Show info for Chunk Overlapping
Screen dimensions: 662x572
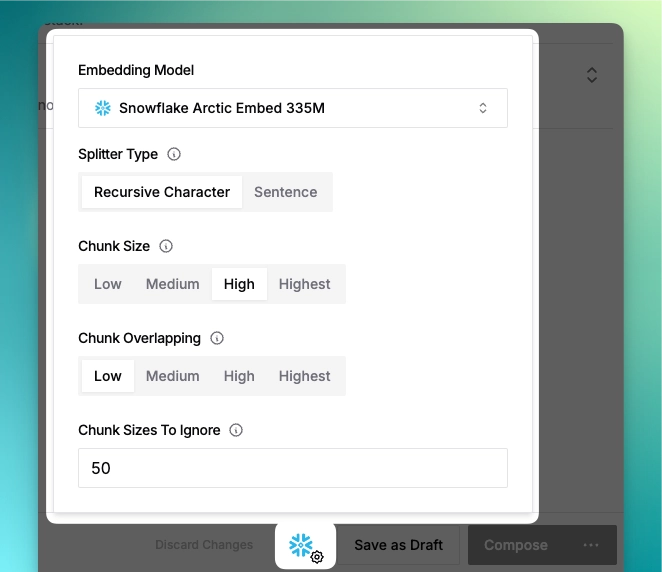click(217, 338)
